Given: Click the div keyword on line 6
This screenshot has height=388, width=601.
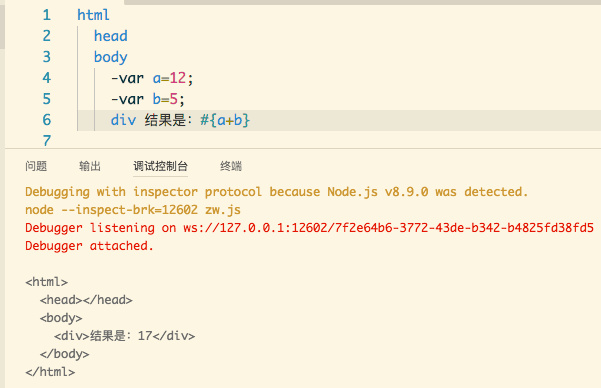Looking at the screenshot, I should click(x=123, y=120).
